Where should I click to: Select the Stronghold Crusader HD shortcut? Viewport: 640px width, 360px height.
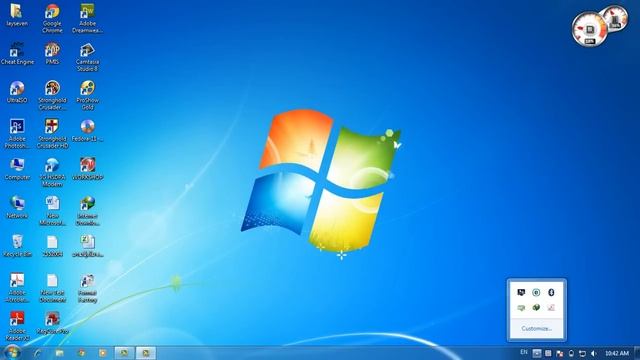[52, 134]
